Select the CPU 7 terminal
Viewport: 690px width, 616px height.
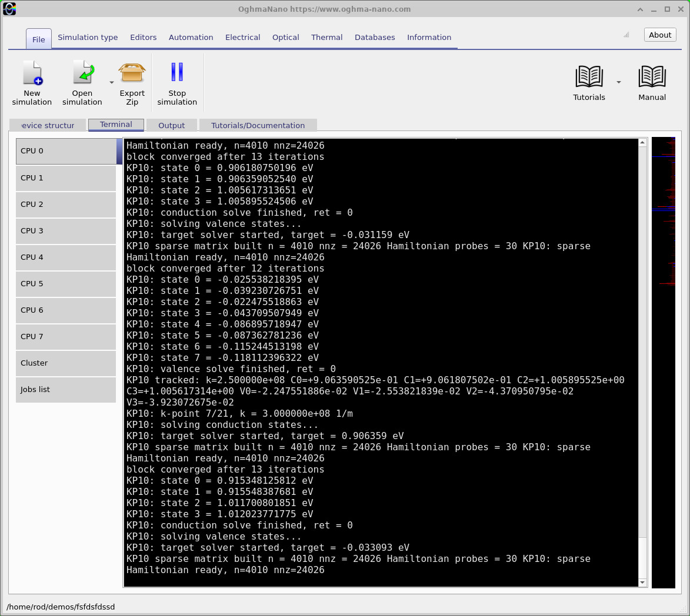pyautogui.click(x=66, y=336)
